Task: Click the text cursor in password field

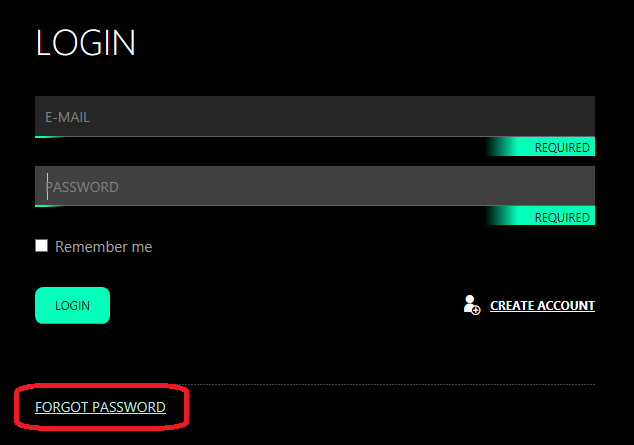Action: tap(47, 186)
